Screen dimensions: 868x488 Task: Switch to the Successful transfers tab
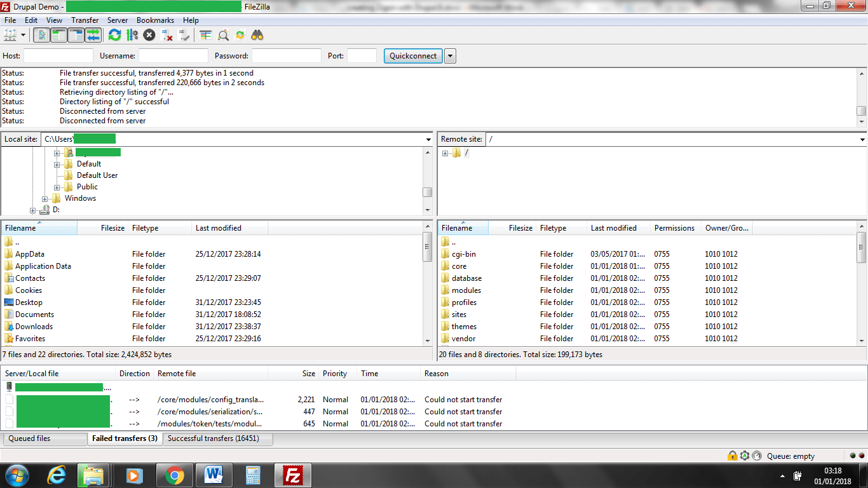click(x=218, y=438)
